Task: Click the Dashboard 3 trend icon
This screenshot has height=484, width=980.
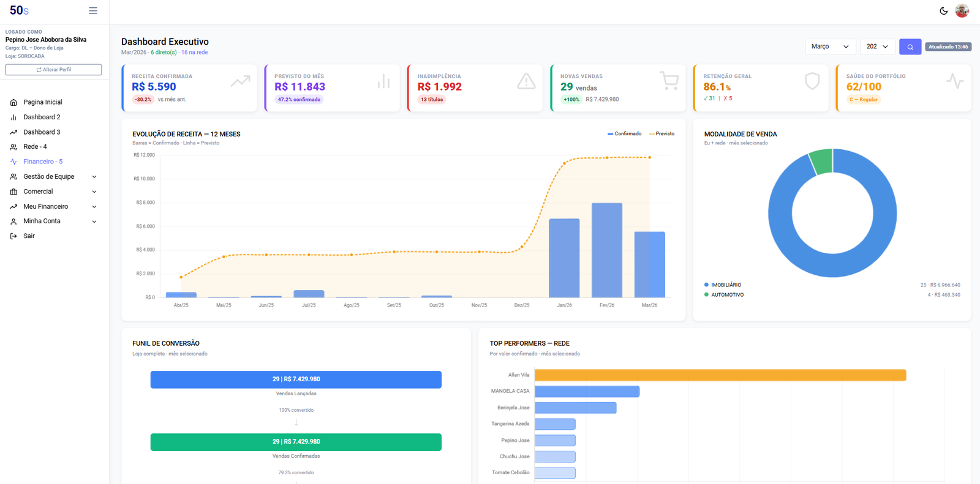Action: (13, 132)
